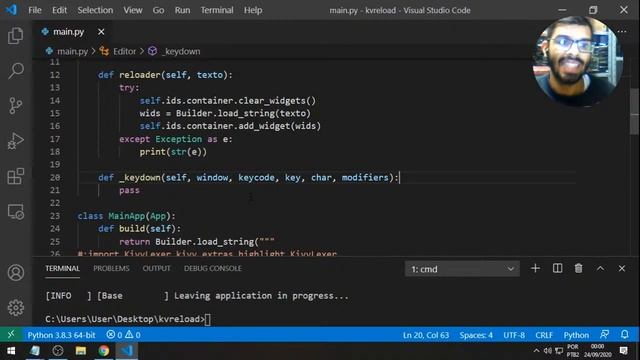Split the terminal panel
Viewport: 640px width, 360px height.
[557, 268]
